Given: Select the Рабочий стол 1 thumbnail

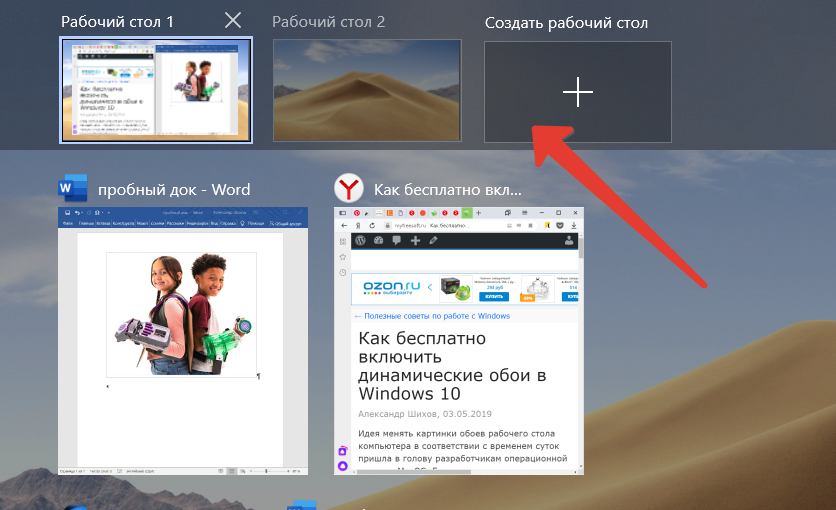Looking at the screenshot, I should (x=156, y=90).
